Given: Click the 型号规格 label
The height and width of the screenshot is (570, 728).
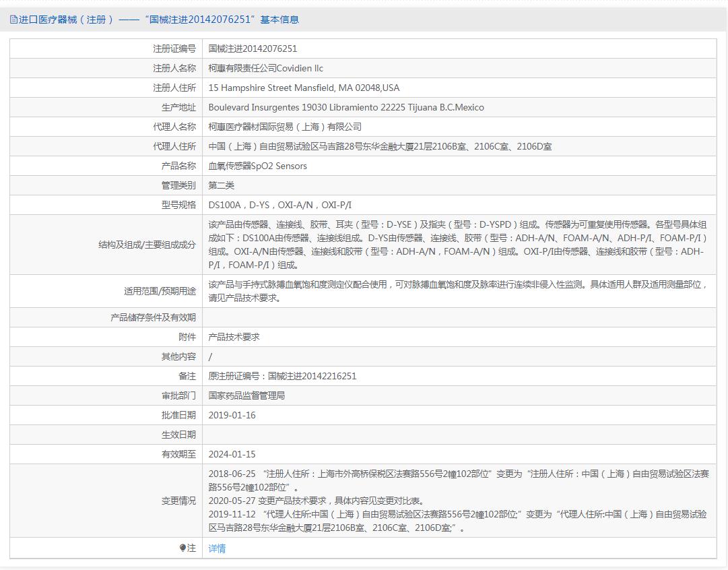Looking at the screenshot, I should point(178,205).
